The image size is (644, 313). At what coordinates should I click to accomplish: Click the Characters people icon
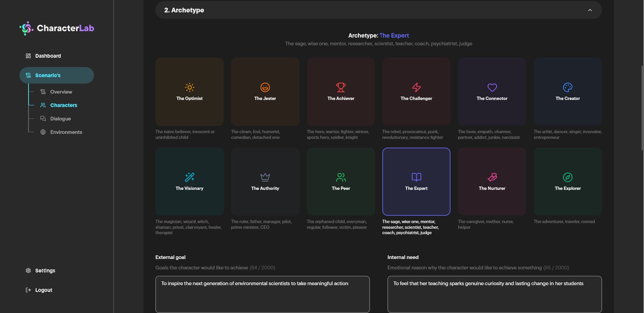(x=43, y=105)
